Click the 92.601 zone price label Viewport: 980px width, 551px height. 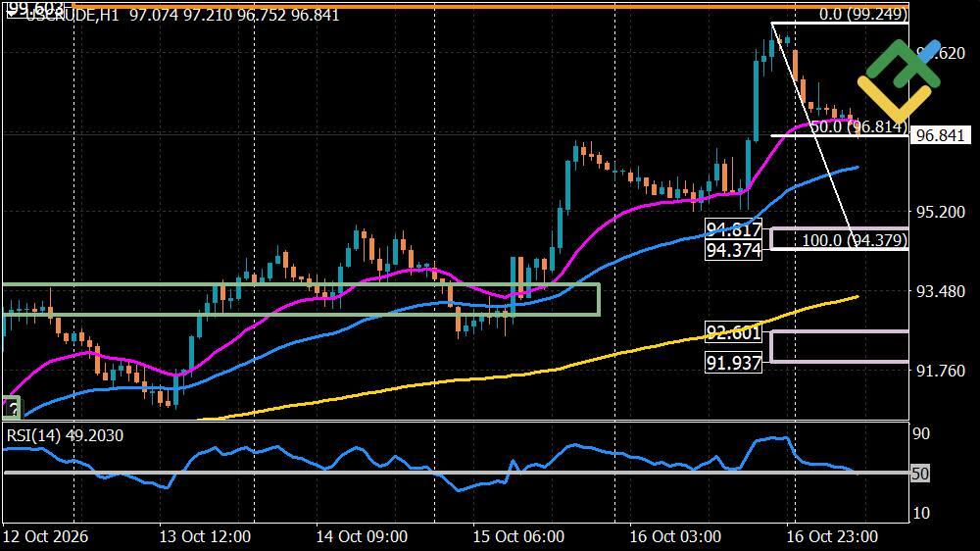(733, 332)
